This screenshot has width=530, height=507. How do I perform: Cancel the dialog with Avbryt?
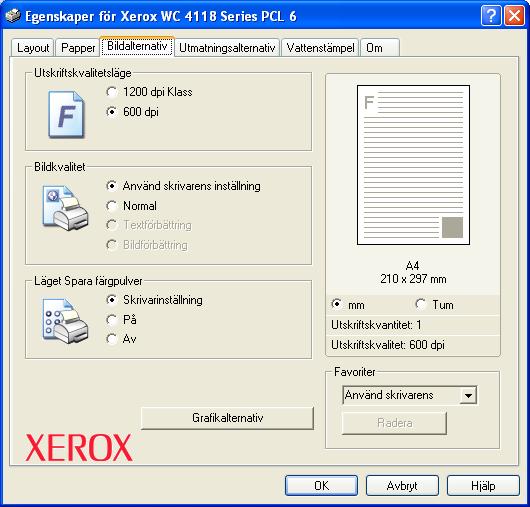(402, 486)
